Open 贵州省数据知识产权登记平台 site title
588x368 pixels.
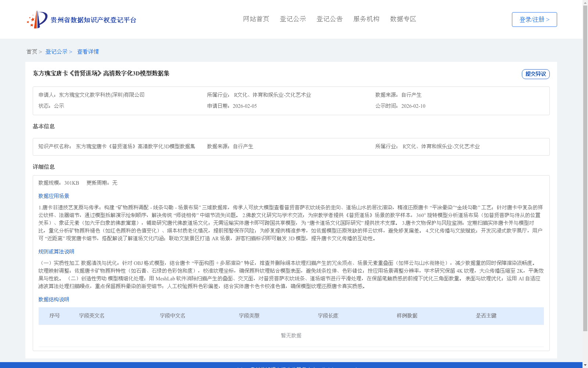tap(93, 20)
